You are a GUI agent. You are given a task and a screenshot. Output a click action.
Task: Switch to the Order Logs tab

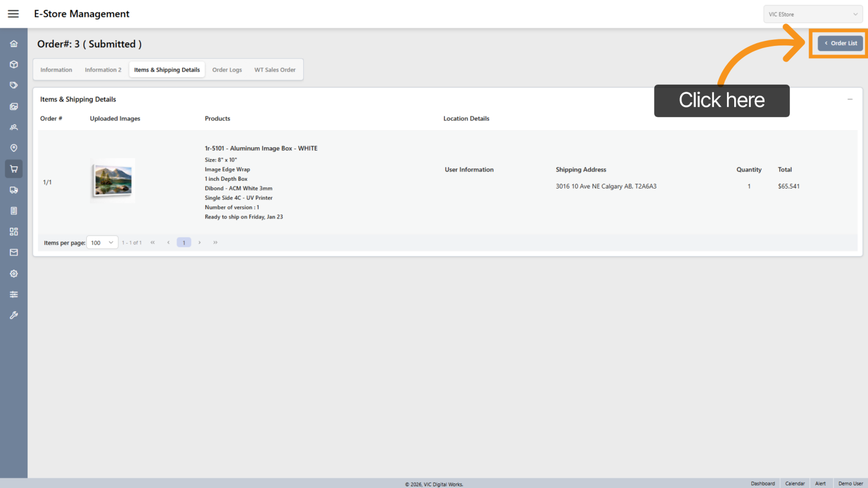[227, 70]
